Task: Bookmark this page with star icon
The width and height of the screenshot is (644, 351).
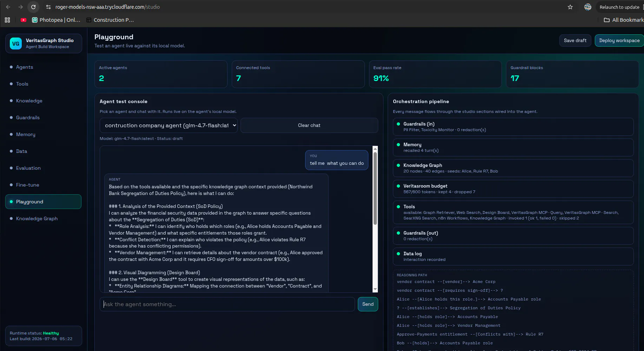Action: tap(570, 7)
